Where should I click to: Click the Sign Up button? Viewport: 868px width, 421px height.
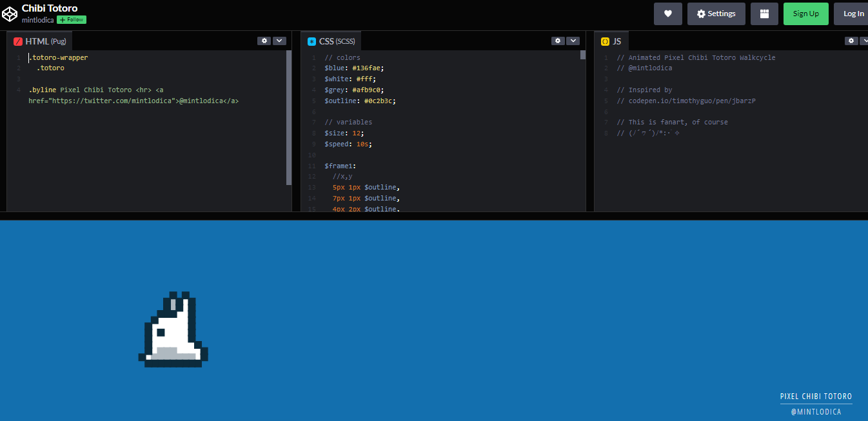[x=806, y=14]
